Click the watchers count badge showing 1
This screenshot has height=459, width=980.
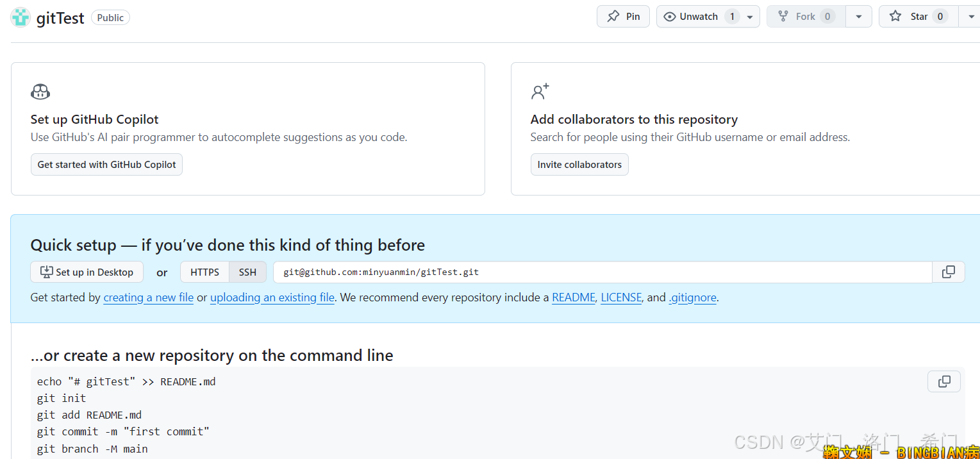732,17
